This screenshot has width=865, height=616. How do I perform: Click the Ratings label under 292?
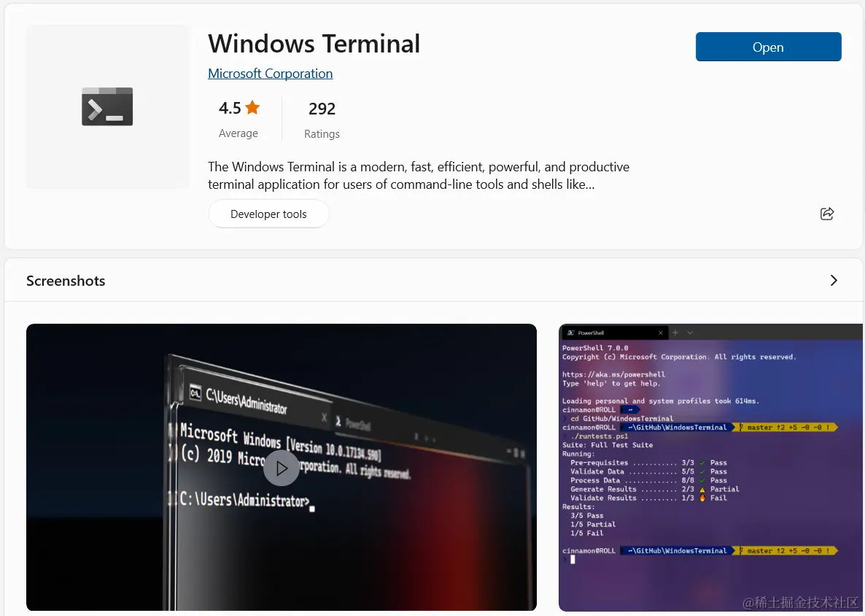[x=322, y=134]
